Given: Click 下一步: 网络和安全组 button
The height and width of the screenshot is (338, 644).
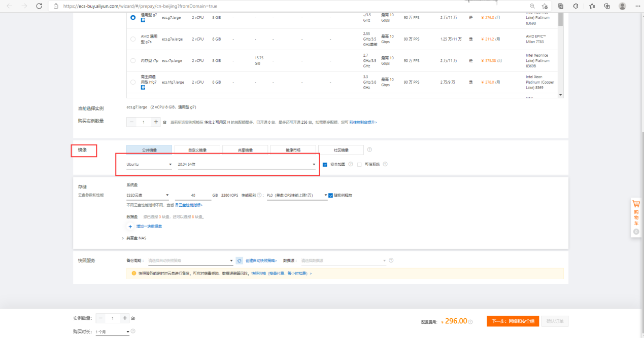Looking at the screenshot, I should [x=513, y=321].
